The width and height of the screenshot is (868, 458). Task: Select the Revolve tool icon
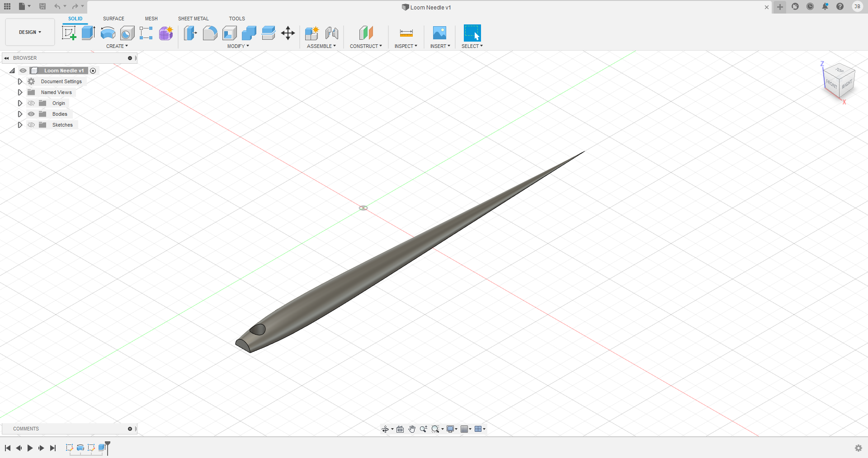(108, 33)
